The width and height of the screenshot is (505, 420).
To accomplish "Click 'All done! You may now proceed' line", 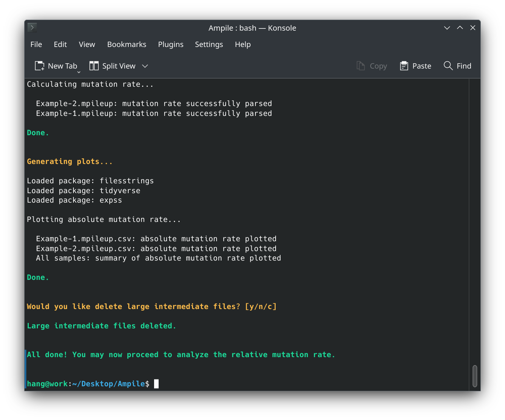I will coord(181,354).
